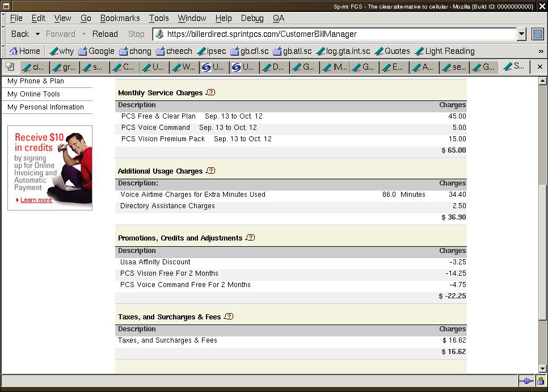Open the ipsec bookmark

coord(212,52)
